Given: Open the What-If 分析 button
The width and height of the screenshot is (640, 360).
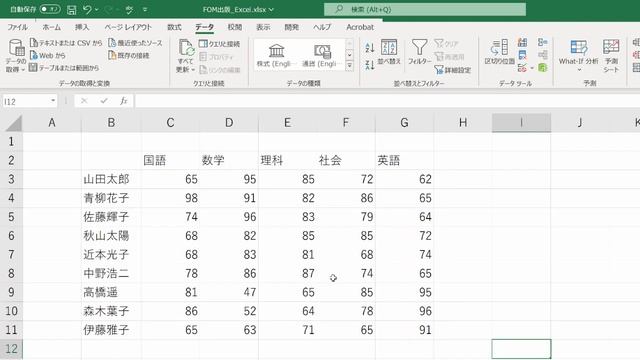Looking at the screenshot, I should click(578, 56).
